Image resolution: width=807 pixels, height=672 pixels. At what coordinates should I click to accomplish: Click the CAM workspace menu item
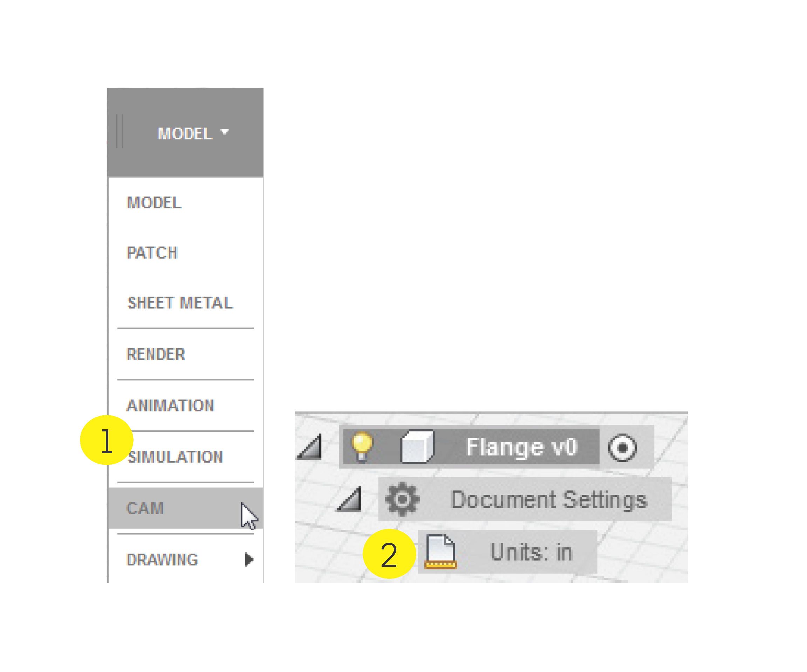(145, 508)
